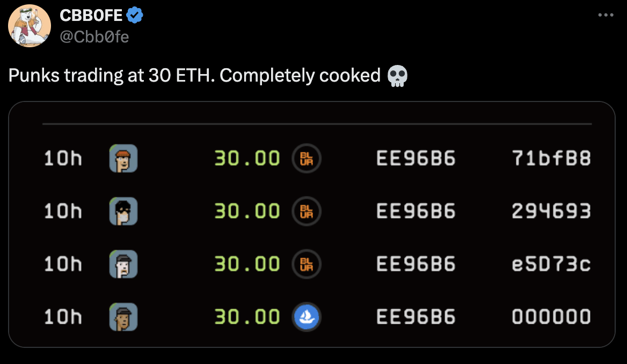Screen dimensions: 627x364
Task: Click the 30.00 price on the fourth row
Action: [247, 317]
